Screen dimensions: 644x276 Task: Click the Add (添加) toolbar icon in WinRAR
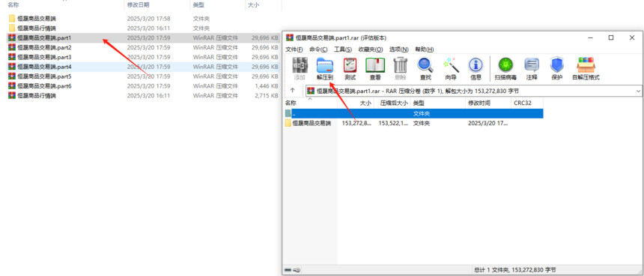click(300, 65)
